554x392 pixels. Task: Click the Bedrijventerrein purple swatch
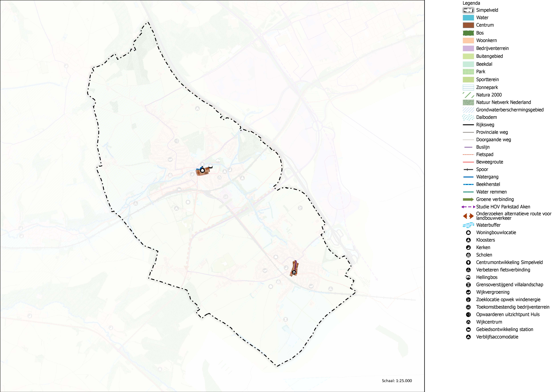tap(468, 48)
